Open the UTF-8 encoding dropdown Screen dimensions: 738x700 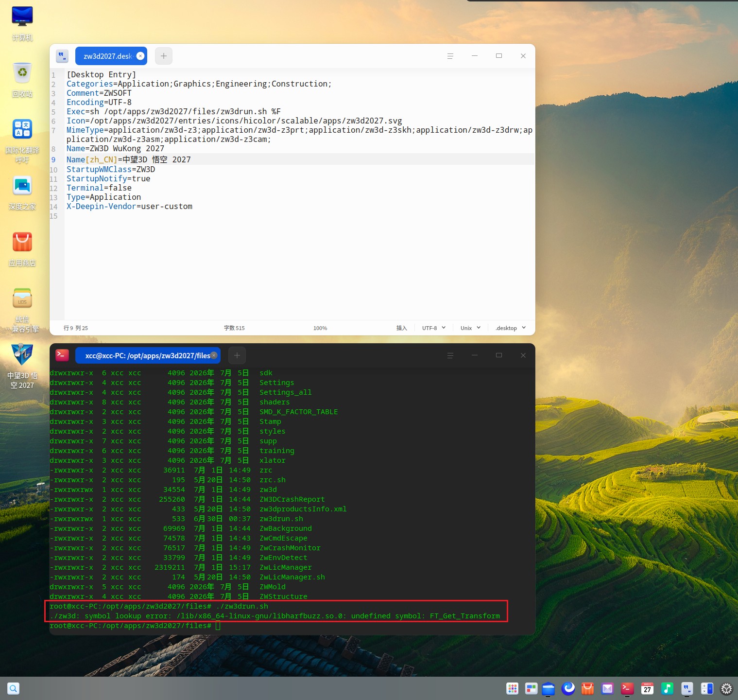(434, 328)
